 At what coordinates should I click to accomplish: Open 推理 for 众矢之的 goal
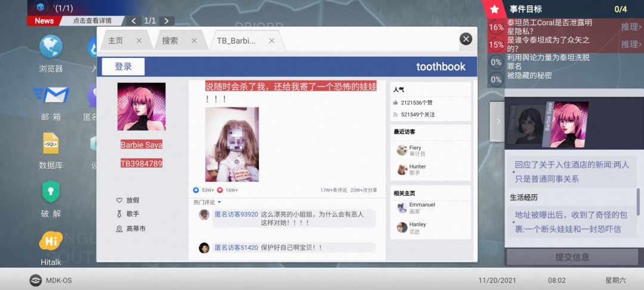tap(631, 44)
